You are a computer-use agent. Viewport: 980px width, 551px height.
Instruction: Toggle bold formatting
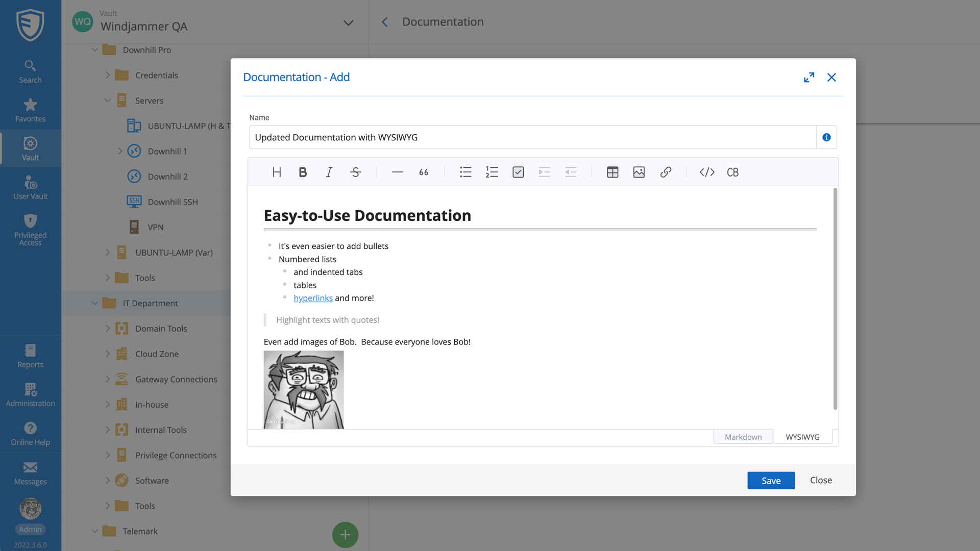(x=303, y=172)
